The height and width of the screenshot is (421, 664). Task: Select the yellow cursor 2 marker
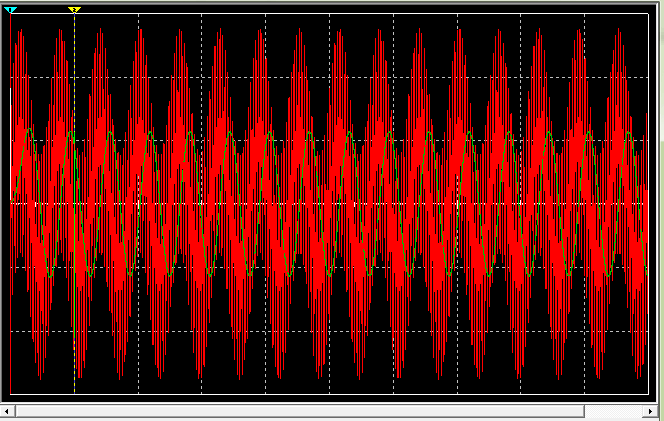(74, 10)
